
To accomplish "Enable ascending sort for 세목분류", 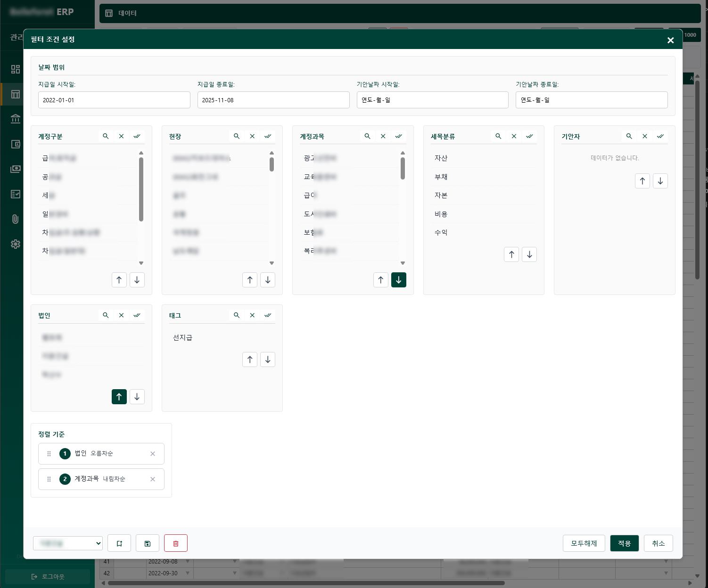I will click(x=511, y=254).
